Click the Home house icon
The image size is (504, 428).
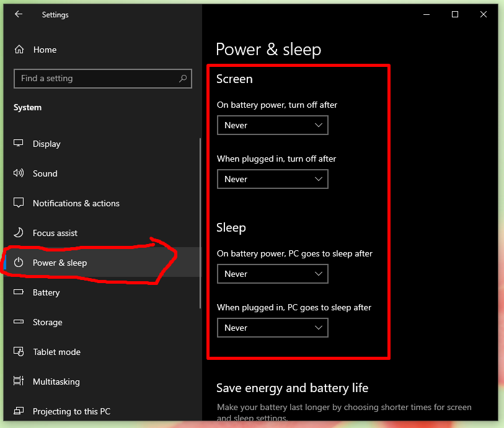[19, 50]
